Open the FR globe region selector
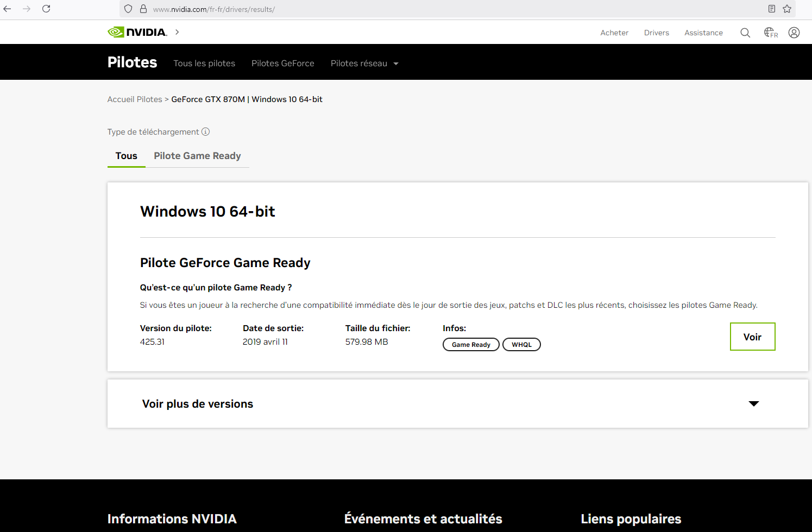 coord(771,33)
